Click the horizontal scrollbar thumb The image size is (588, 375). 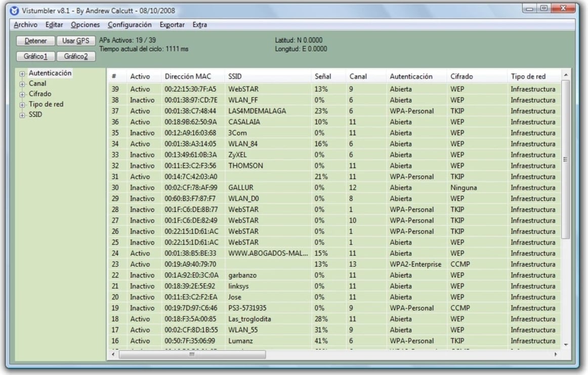coord(192,354)
